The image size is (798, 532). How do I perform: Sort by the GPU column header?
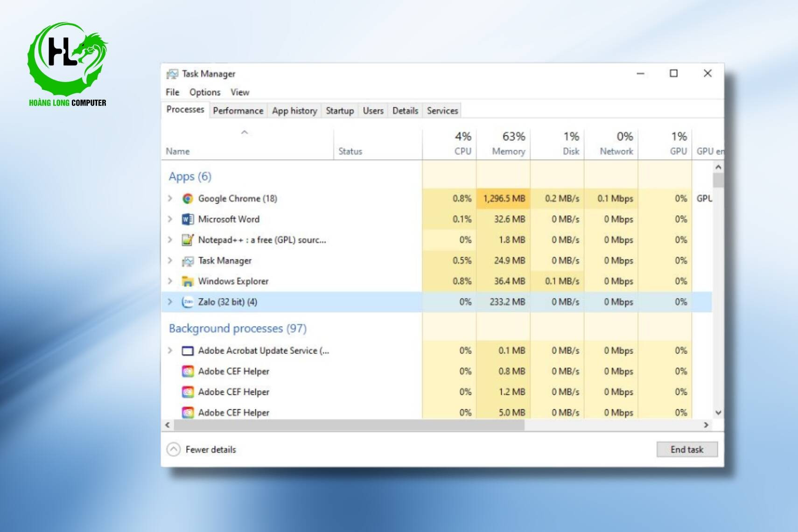coord(665,143)
